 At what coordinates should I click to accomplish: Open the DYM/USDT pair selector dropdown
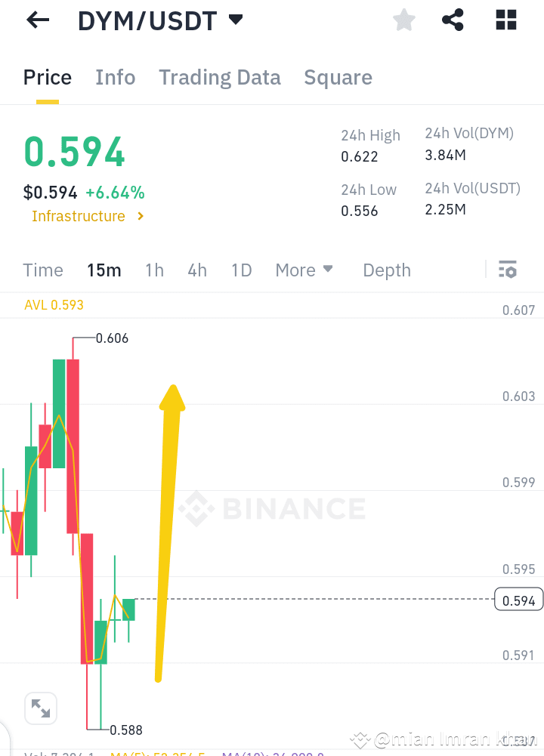pyautogui.click(x=159, y=20)
